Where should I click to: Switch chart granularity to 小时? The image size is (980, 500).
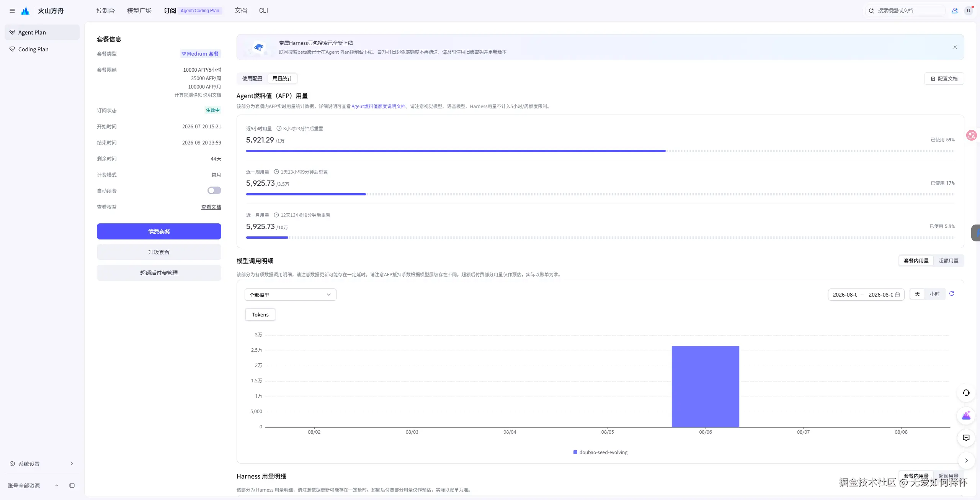935,294
